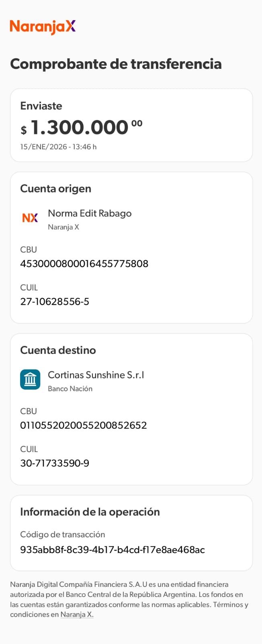Select the Información de la operación title

pyautogui.click(x=90, y=512)
